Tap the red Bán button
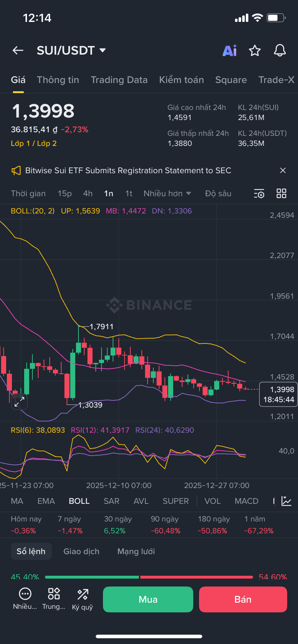 243,599
